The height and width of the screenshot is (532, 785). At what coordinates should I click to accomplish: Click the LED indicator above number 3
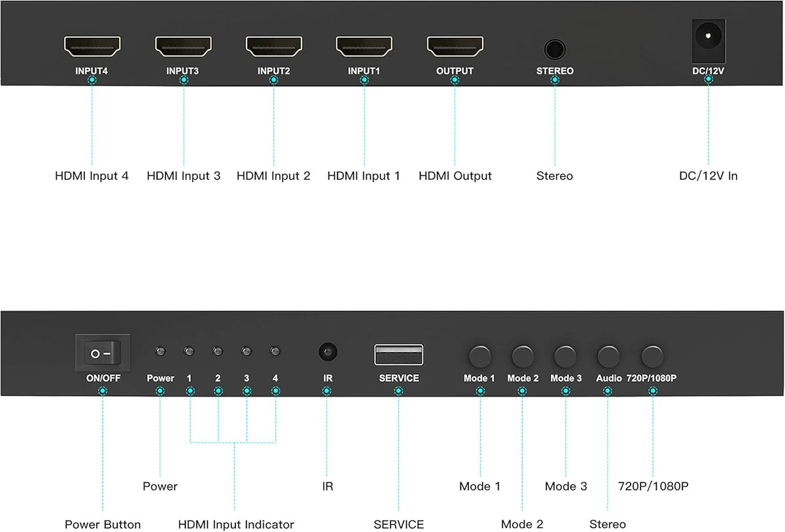[247, 352]
